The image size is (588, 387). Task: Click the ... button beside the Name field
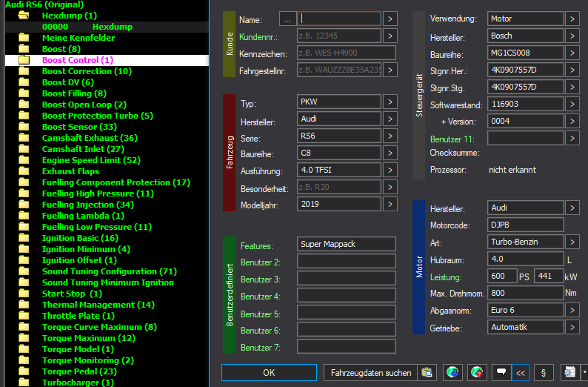pos(287,19)
